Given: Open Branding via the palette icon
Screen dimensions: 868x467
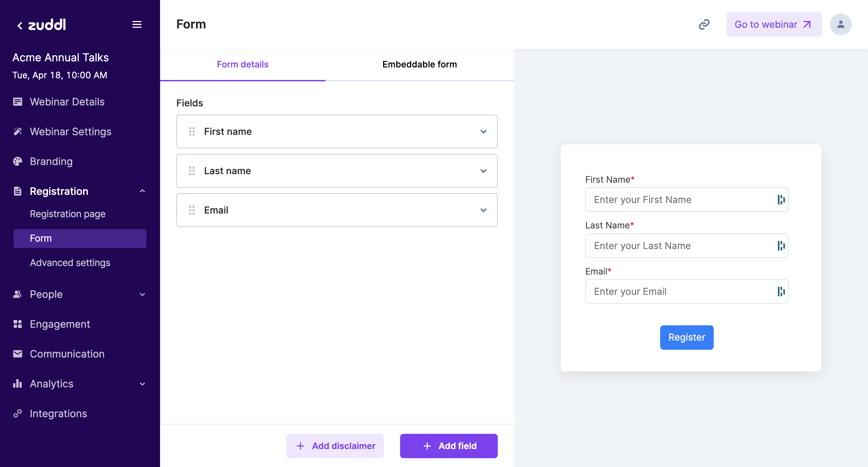Looking at the screenshot, I should 18,161.
